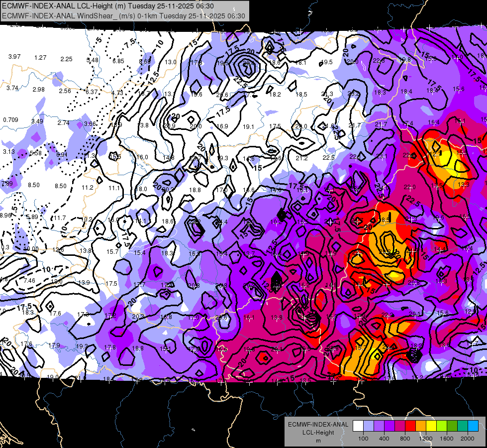Pick the lime green legend swatch
Viewport: 487px width, 448px height.
(442, 426)
